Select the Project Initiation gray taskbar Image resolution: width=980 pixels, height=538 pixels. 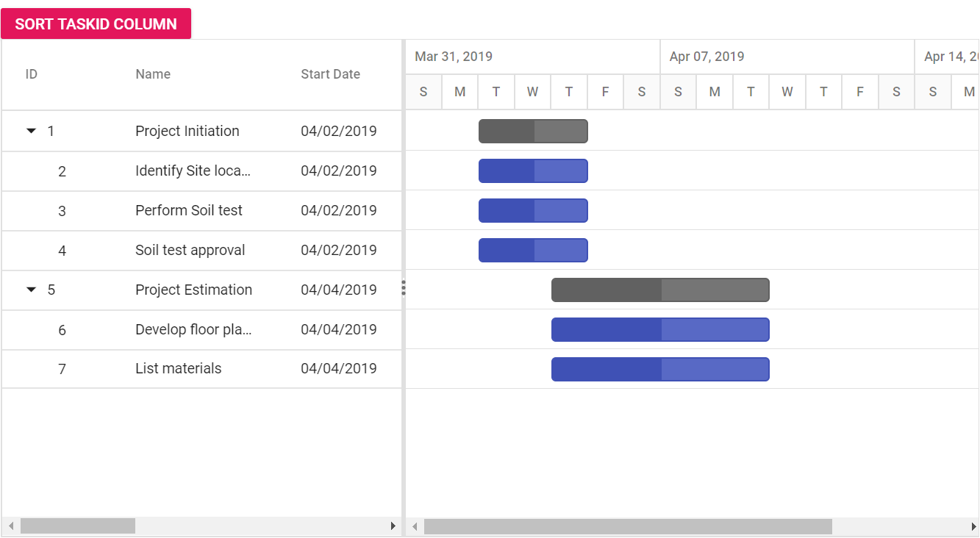pos(533,131)
